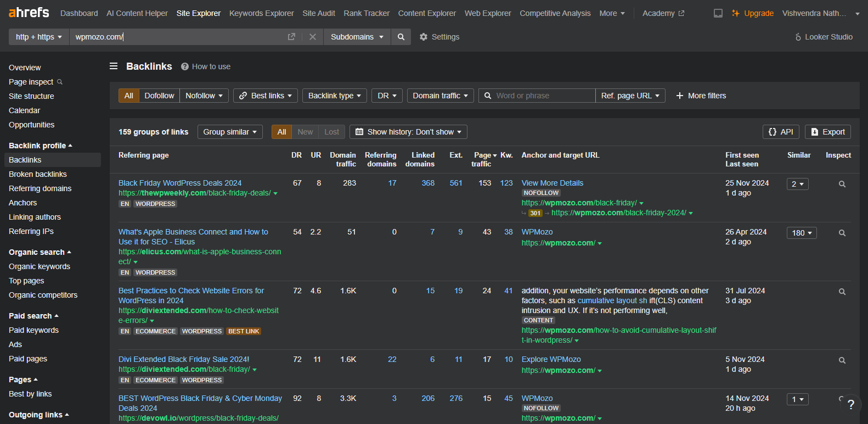Inspect the elicus.com backlink row
This screenshot has width=868, height=424.
tap(842, 233)
